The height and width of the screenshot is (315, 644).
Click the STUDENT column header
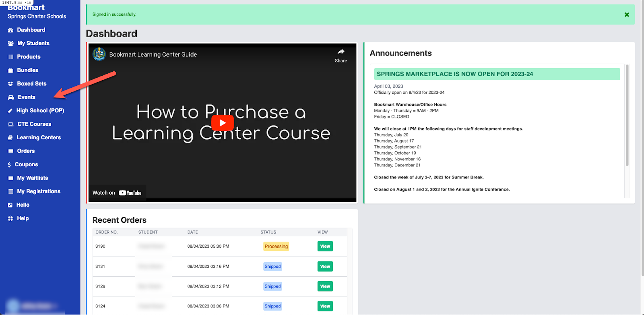tap(148, 232)
